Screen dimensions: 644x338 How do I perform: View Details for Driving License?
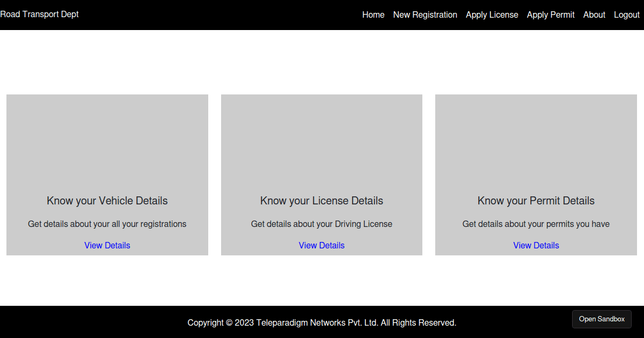[x=321, y=245]
